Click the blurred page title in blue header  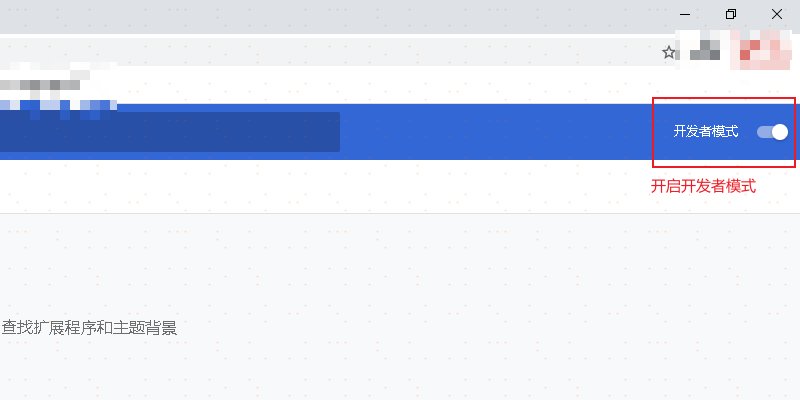pos(60,105)
